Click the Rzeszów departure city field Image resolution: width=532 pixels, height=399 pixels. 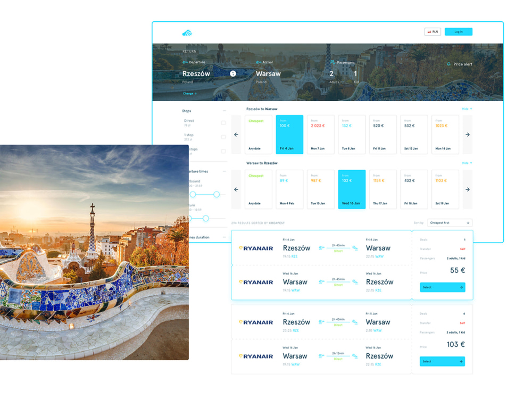[x=196, y=73]
